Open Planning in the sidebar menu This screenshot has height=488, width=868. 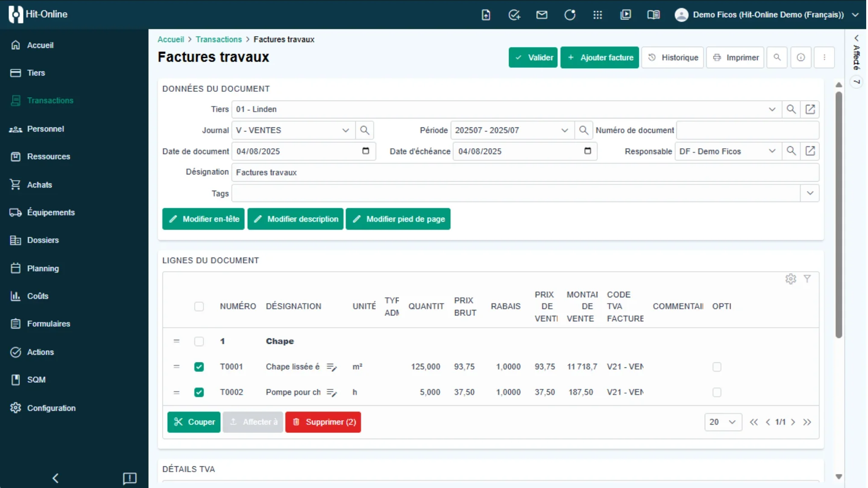(43, 268)
